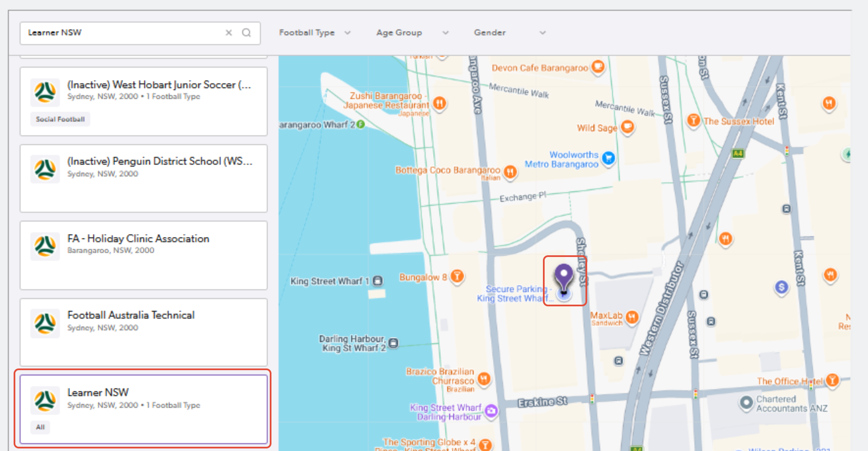Open the Inactive West Hobart Junior Soccer card
868x451 pixels.
[x=143, y=101]
